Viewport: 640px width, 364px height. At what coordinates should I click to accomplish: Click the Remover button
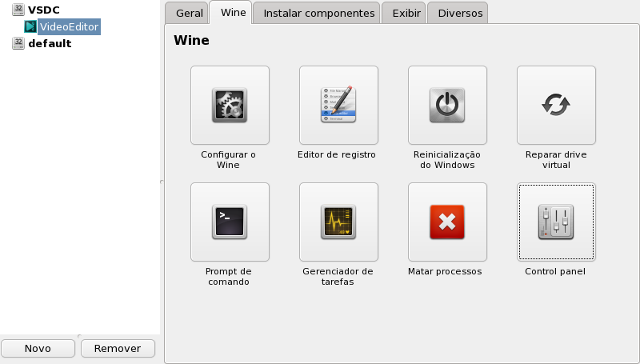tap(118, 349)
